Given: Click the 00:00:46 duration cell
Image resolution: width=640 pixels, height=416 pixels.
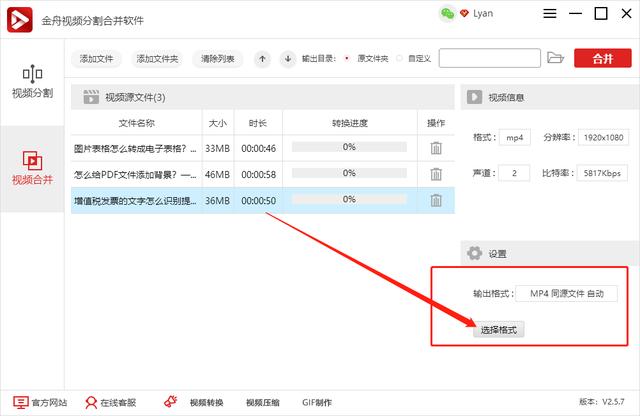Looking at the screenshot, I should [x=258, y=149].
